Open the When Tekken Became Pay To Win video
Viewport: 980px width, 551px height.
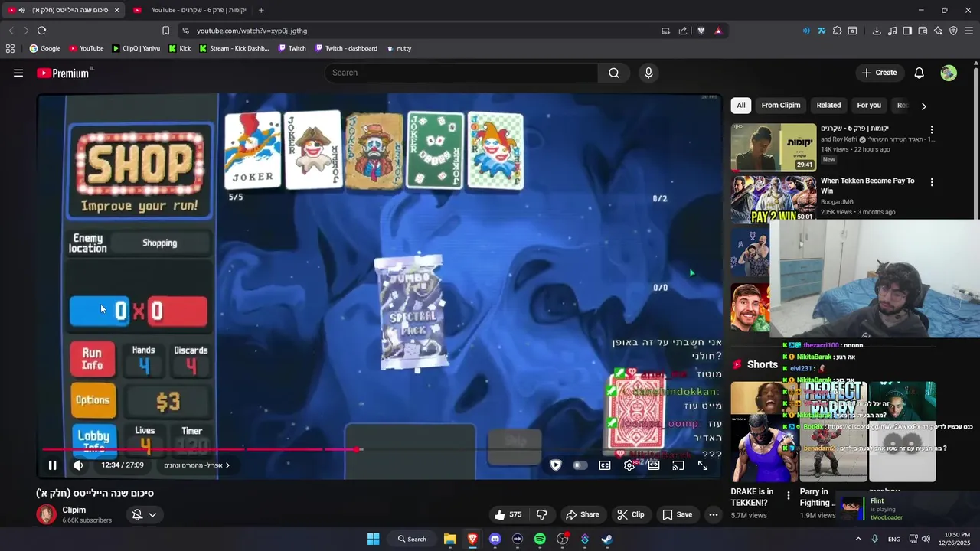[x=867, y=185]
